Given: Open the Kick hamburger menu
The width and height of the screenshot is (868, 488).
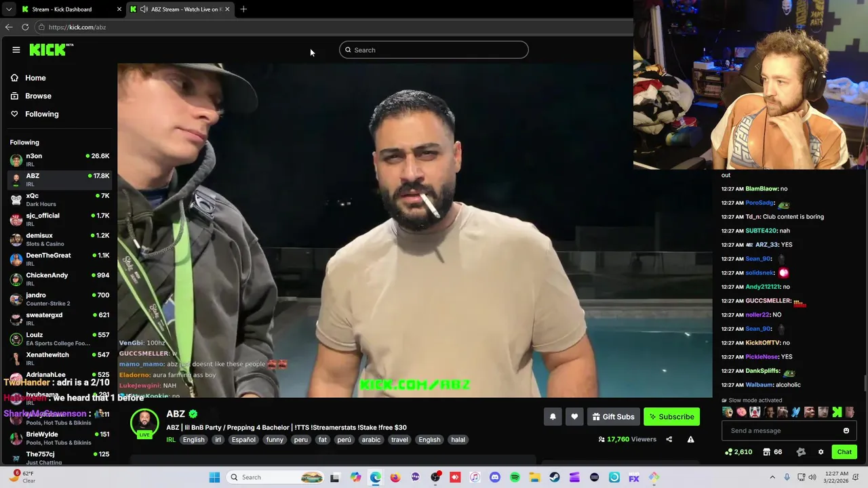Looking at the screenshot, I should [x=16, y=49].
